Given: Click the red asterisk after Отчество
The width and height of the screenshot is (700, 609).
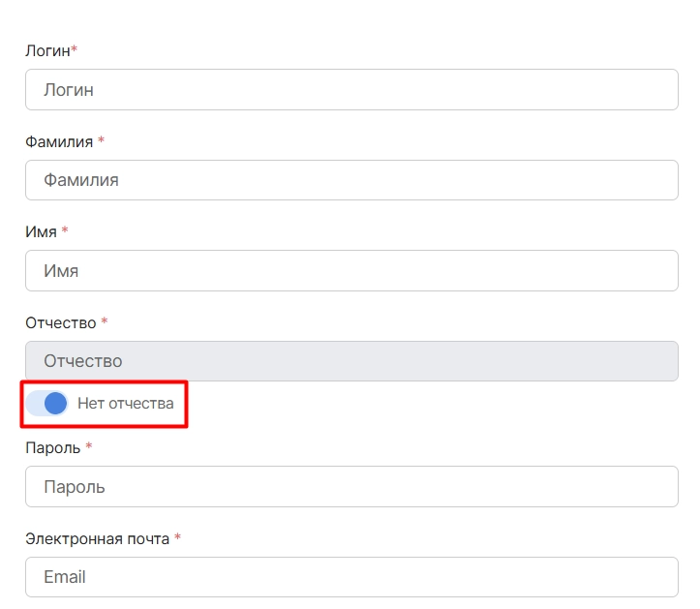Looking at the screenshot, I should 105,320.
